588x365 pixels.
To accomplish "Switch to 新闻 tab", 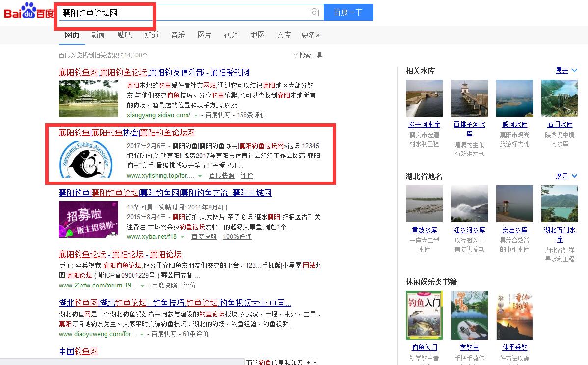I will [98, 35].
